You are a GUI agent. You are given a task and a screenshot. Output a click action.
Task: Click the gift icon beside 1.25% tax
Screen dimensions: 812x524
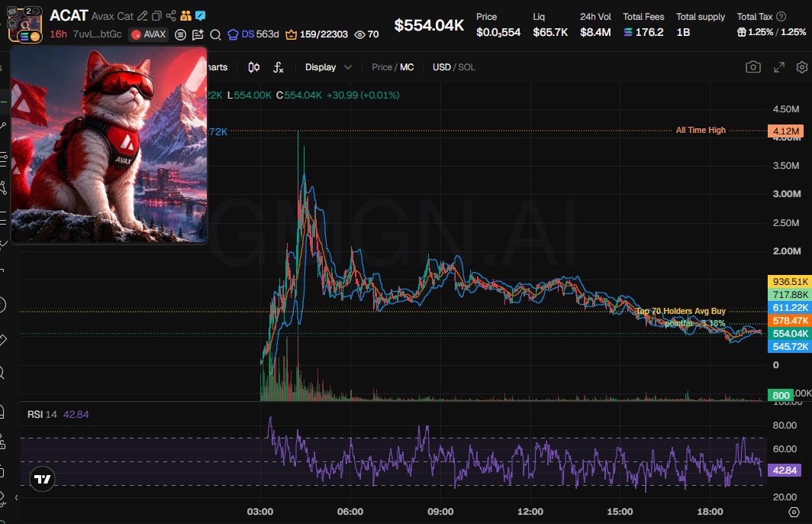742,32
